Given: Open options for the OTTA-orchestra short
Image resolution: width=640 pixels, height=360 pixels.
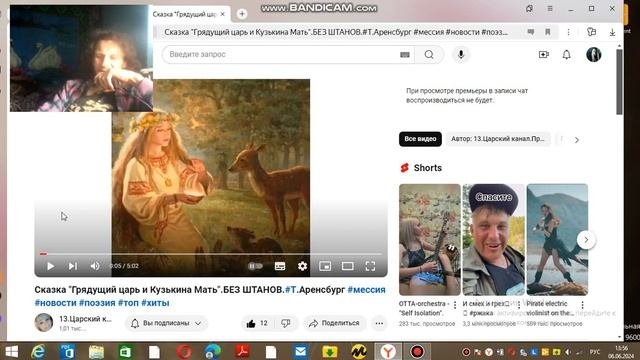Looking at the screenshot, I should point(455,305).
